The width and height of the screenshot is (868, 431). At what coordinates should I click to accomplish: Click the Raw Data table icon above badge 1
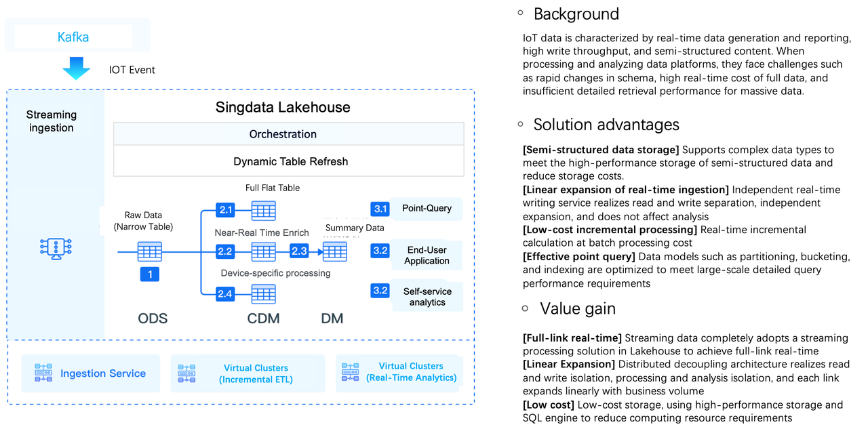tap(150, 251)
